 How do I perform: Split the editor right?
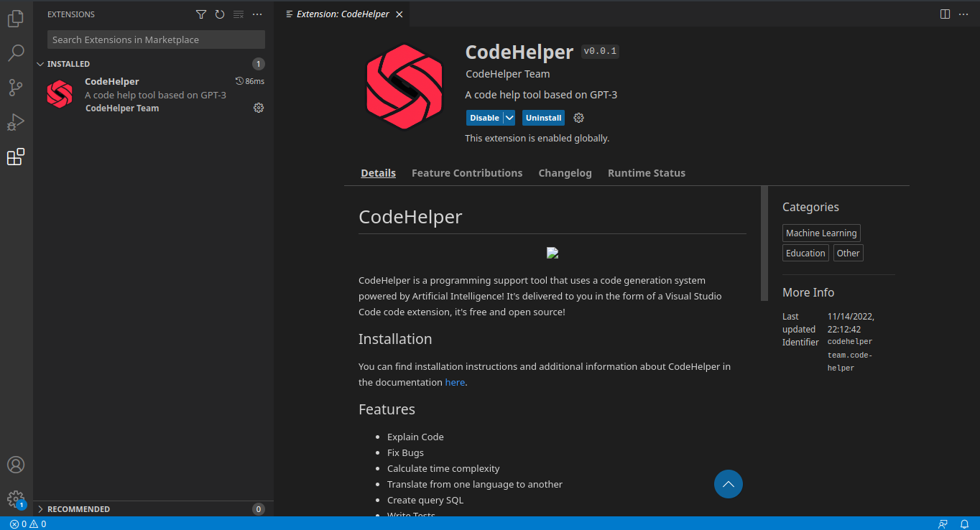point(945,14)
